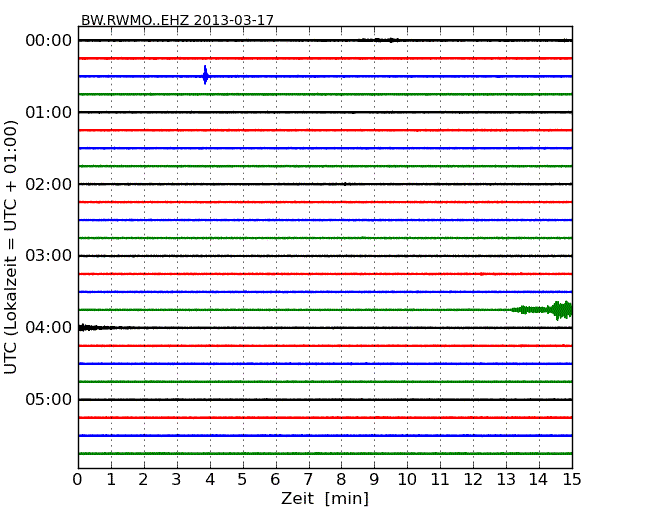Click x-axis tick label 13

[506, 480]
